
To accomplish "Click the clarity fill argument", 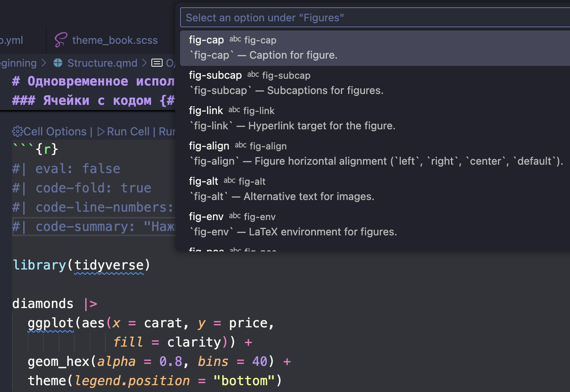I will [194, 342].
